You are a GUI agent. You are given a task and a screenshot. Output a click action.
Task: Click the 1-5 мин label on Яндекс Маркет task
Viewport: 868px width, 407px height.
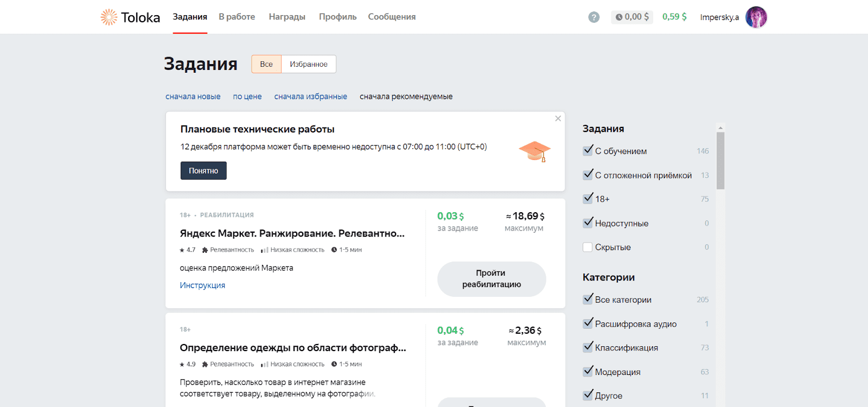point(347,250)
